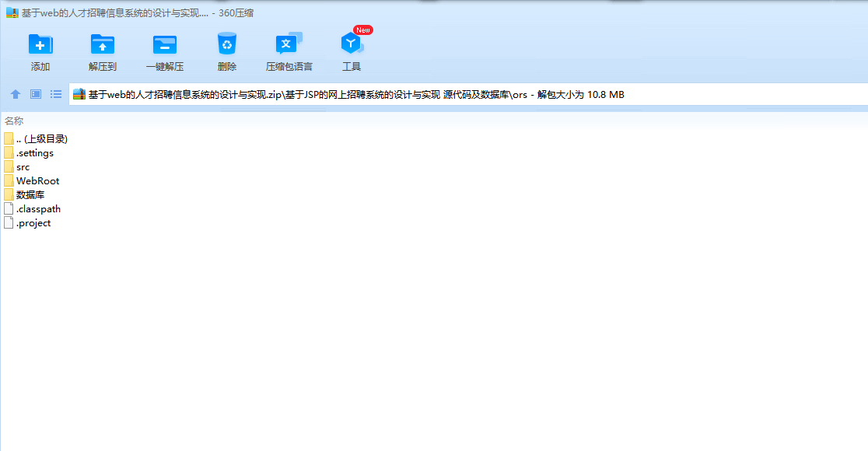The width and height of the screenshot is (868, 451).
Task: Click the 删除 (Delete) trash icon
Action: tap(227, 44)
